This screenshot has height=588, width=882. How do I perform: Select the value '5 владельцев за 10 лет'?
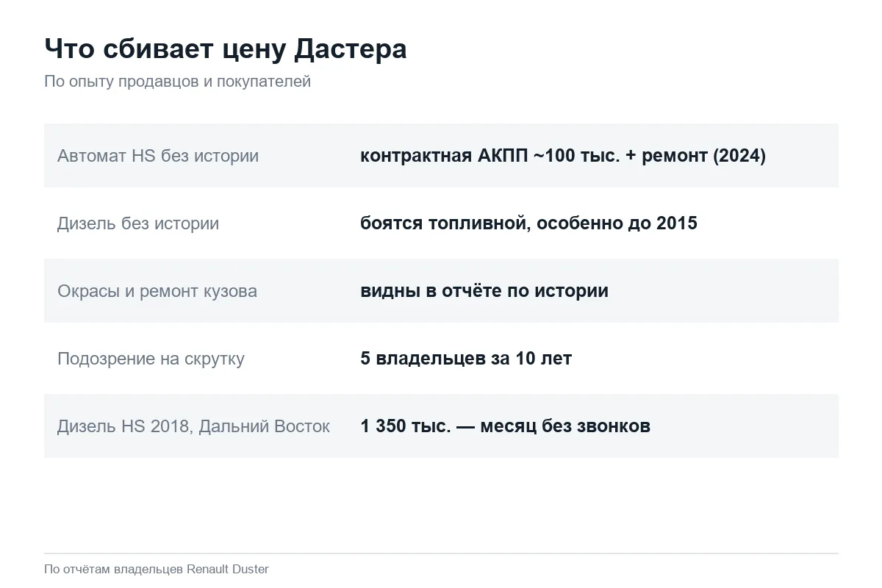click(466, 359)
